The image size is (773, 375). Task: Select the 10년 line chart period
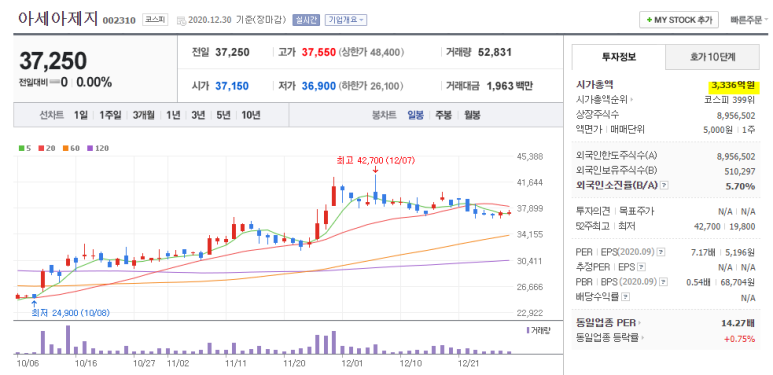[x=251, y=115]
